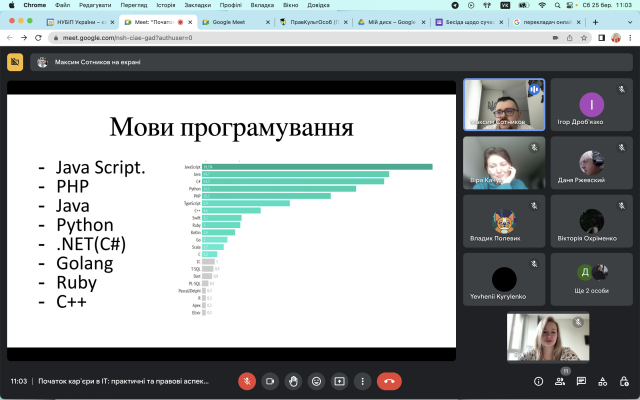This screenshot has height=400, width=640.
Task: Bookmark this page with star icon
Action: click(584, 38)
